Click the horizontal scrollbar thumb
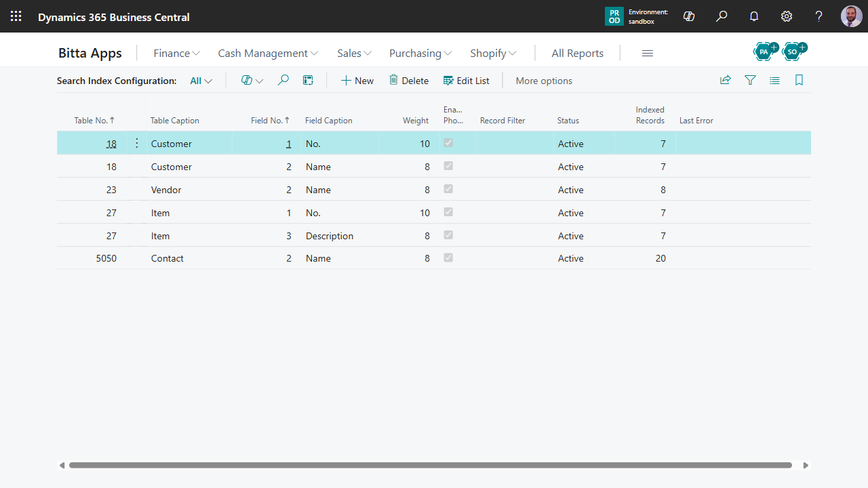 tap(431, 465)
